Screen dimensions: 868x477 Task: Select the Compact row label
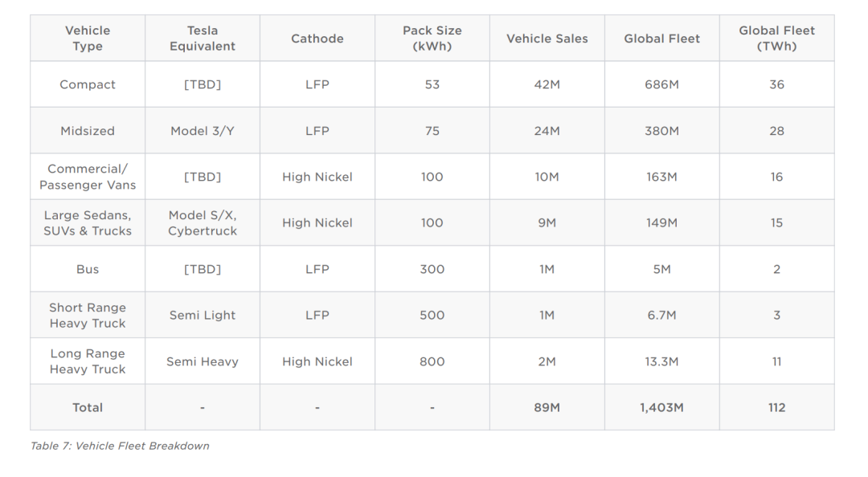[88, 84]
